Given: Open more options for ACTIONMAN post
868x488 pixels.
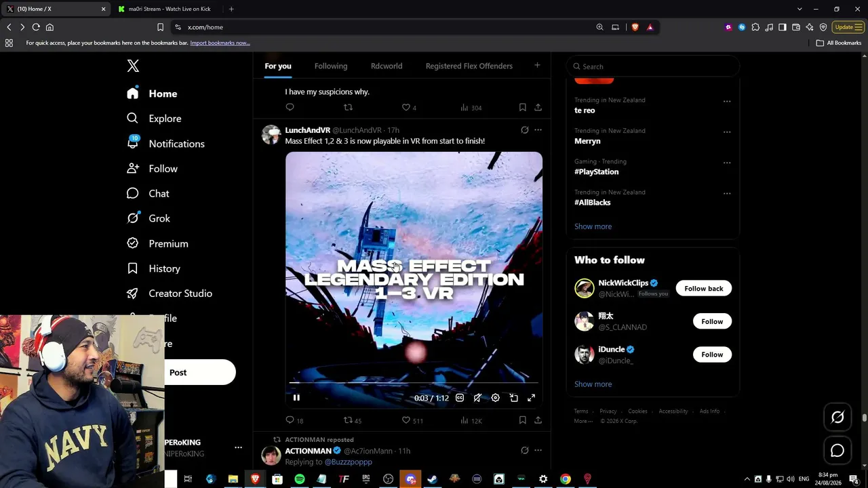Looking at the screenshot, I should pyautogui.click(x=538, y=451).
